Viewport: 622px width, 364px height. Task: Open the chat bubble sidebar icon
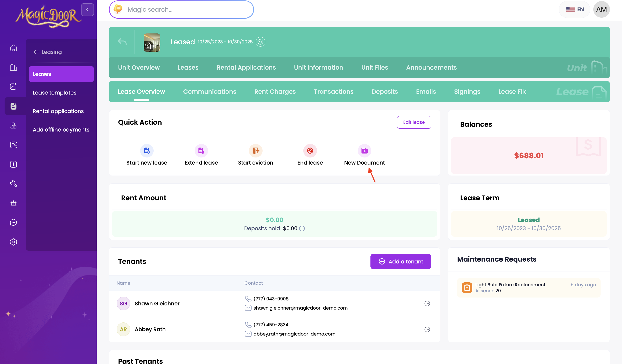coord(13,222)
